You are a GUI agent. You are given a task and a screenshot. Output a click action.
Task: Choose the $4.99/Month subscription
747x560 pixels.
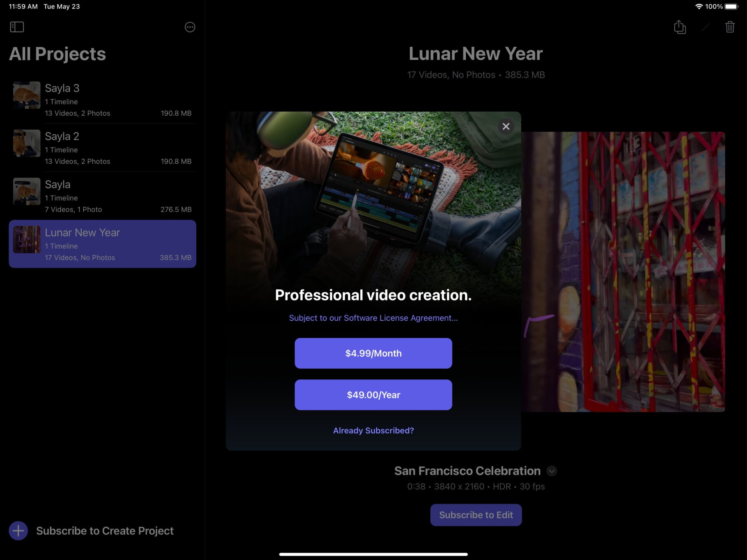[x=373, y=353]
